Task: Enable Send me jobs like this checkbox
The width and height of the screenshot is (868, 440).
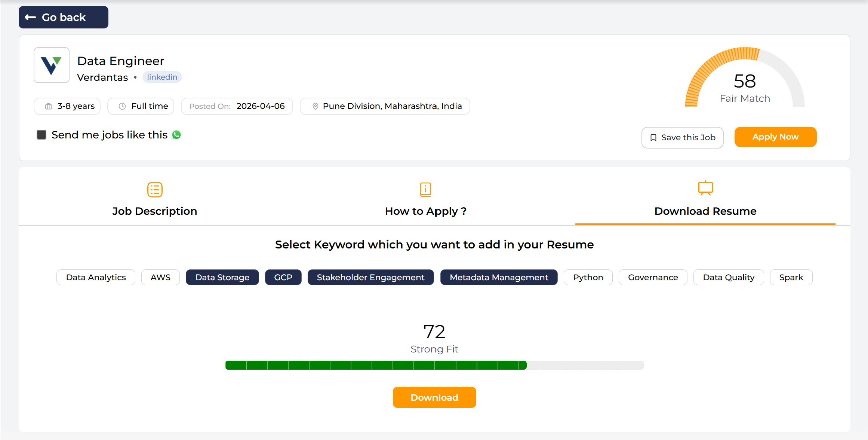Action: pyautogui.click(x=41, y=135)
